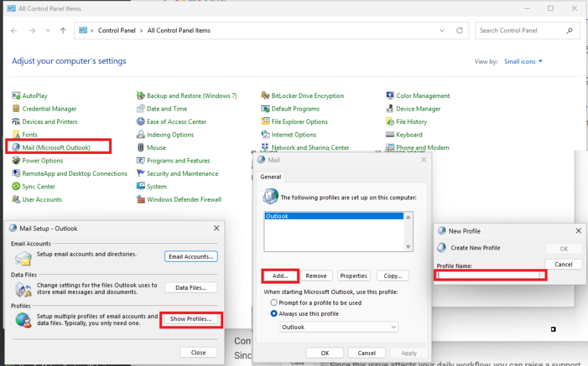This screenshot has height=366, width=588.
Task: Open the Indexing Options icon
Action: pyautogui.click(x=141, y=134)
